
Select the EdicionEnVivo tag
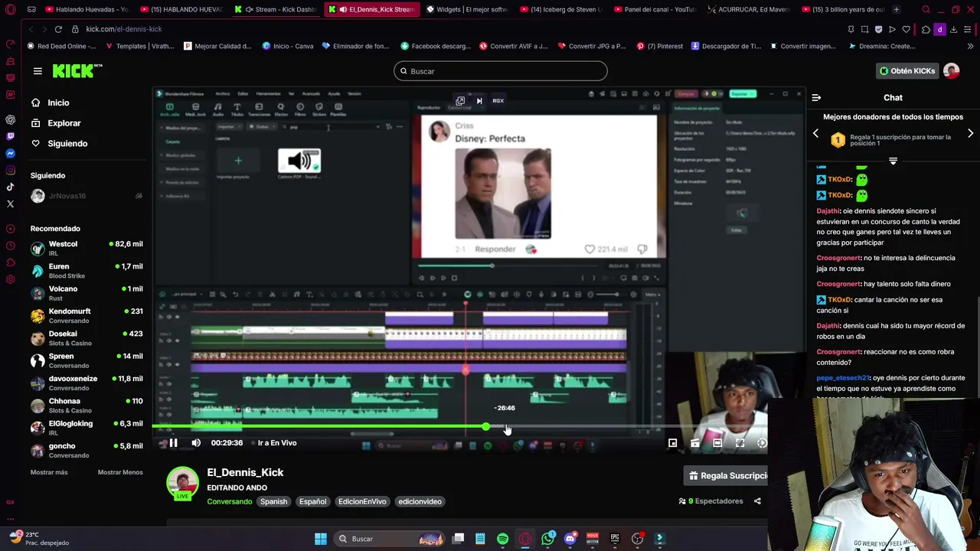coord(362,501)
